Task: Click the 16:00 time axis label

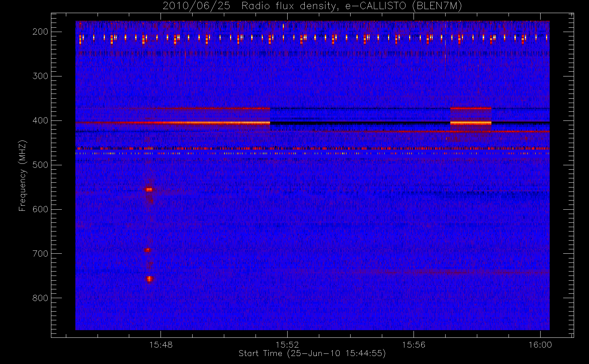Action: [540, 345]
